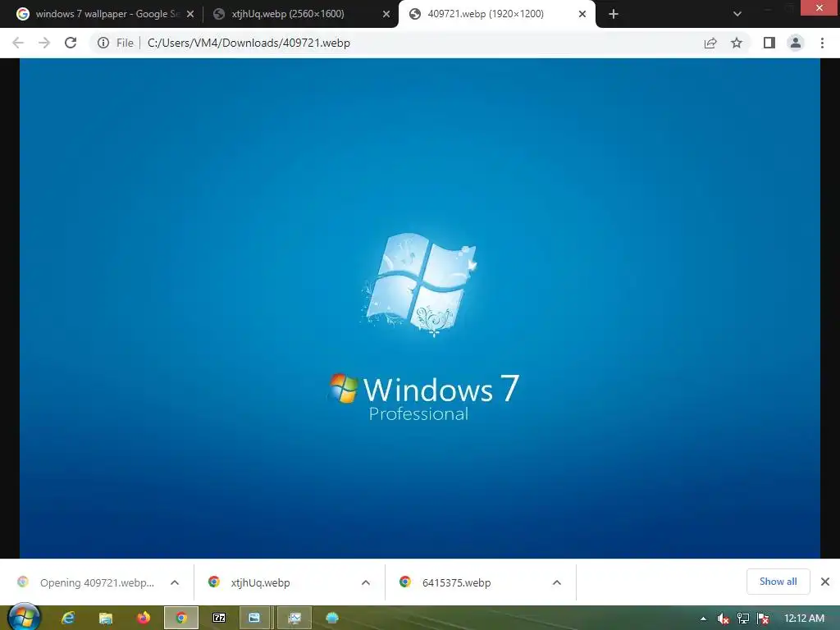
Task: Close the 409721.webp tab
Action: point(582,14)
